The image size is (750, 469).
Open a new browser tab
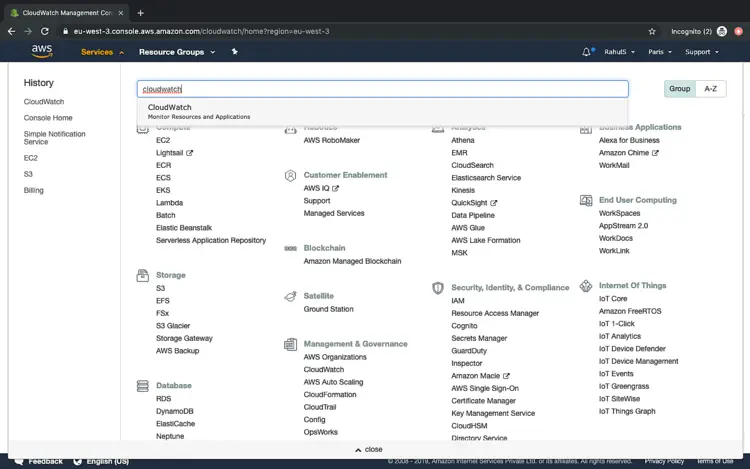pos(140,13)
